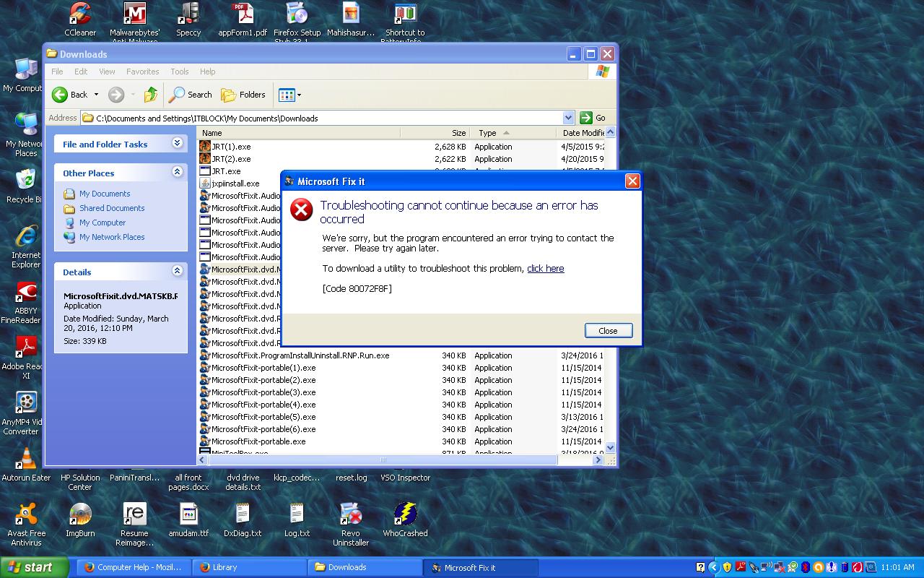Select the WhoCrashed desktop icon
924x578 pixels.
pos(405,515)
